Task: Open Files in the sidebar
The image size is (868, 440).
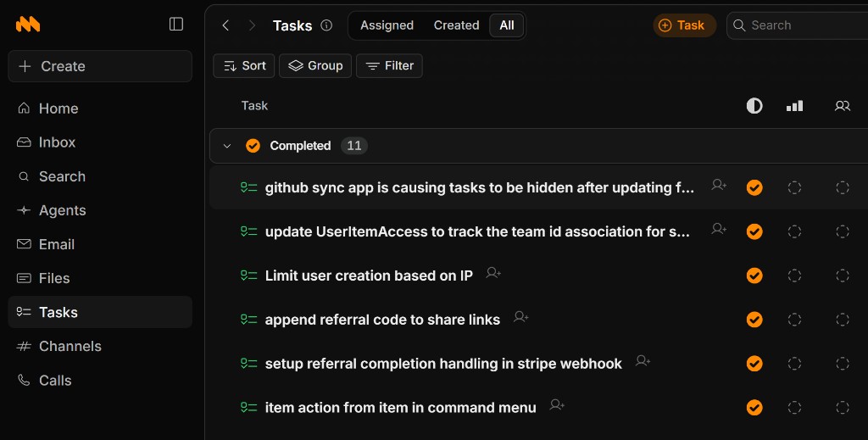Action: click(x=100, y=278)
